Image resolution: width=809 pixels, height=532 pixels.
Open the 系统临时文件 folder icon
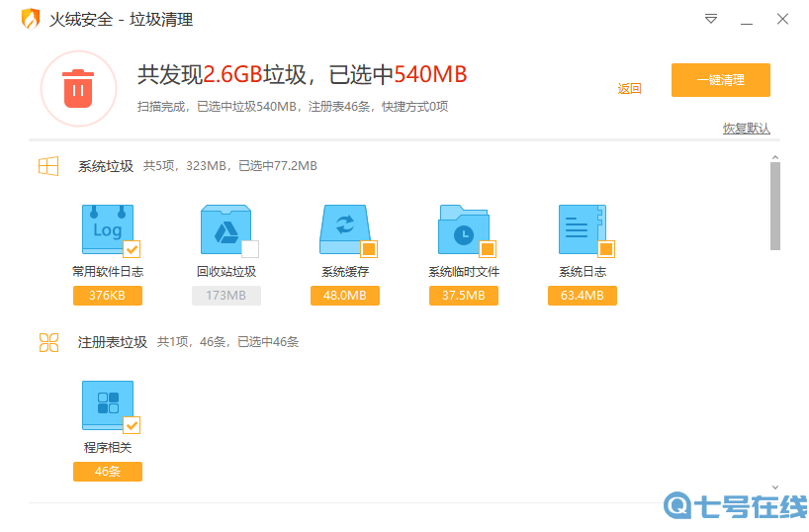point(463,228)
